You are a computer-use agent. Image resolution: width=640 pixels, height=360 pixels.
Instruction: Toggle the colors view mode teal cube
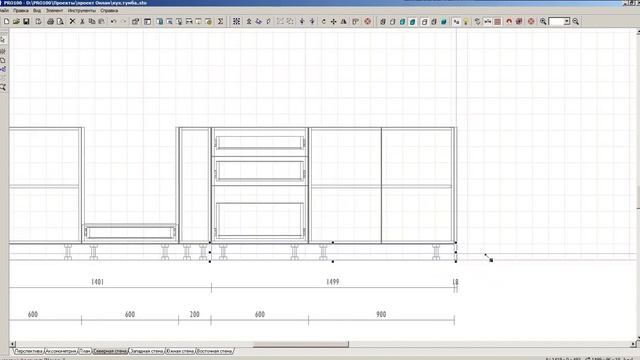coord(402,21)
